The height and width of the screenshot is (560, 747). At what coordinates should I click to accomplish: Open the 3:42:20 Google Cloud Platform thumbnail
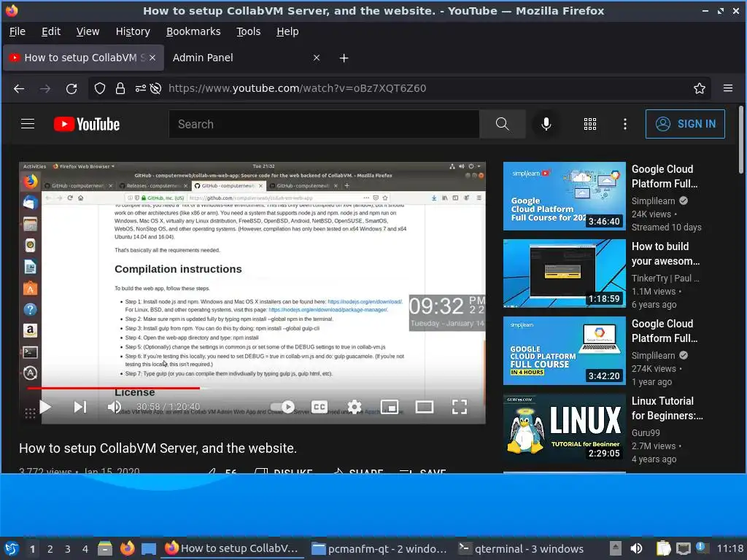click(564, 351)
